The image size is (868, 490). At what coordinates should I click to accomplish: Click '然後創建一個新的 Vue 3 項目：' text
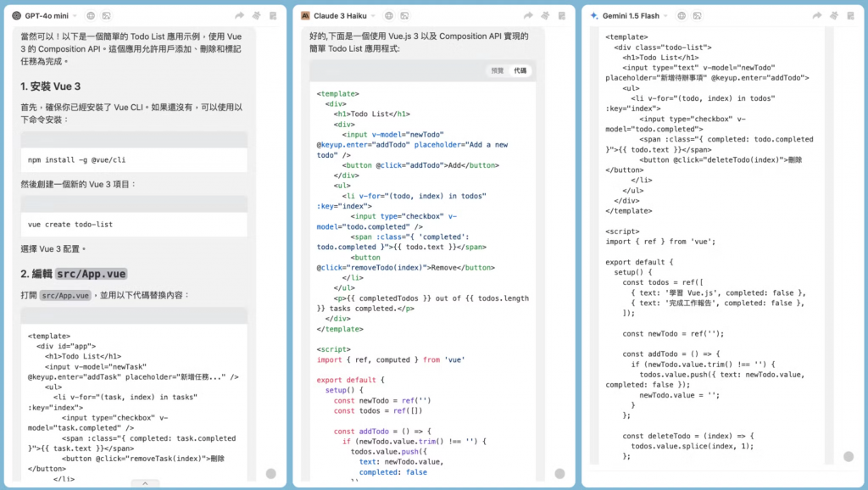click(78, 184)
